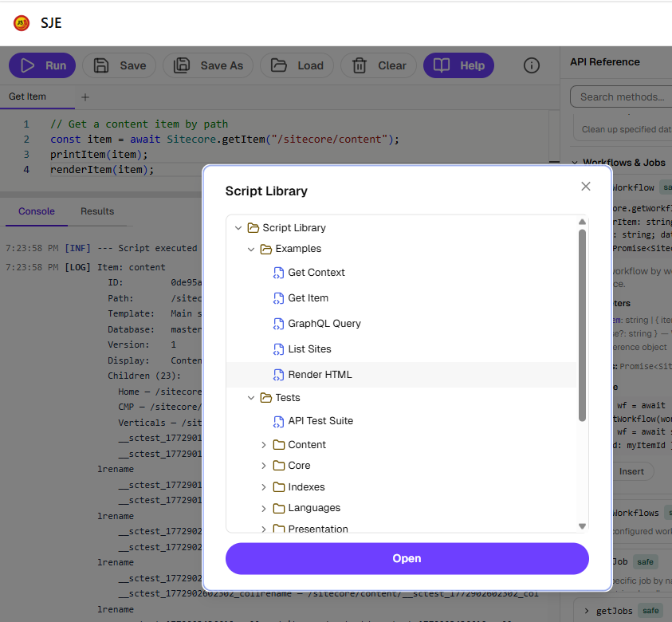Expand the Content folder in Script Library

pos(263,444)
